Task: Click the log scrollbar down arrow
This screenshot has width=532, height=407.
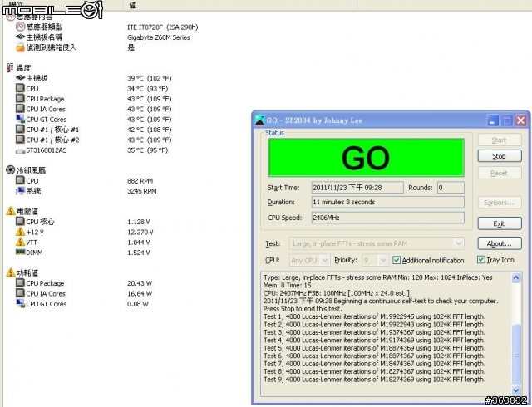Action: 516,390
